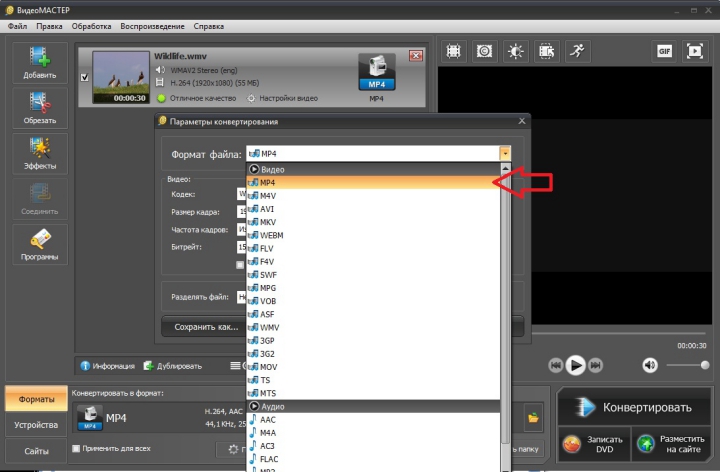Click the snapshot camera icon above preview
The width and height of the screenshot is (720, 472).
pos(484,51)
